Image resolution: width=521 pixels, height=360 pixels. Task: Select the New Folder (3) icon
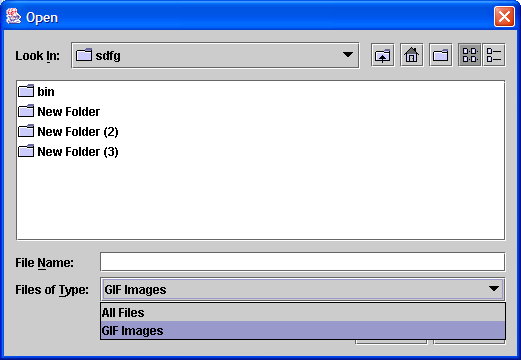[26, 151]
